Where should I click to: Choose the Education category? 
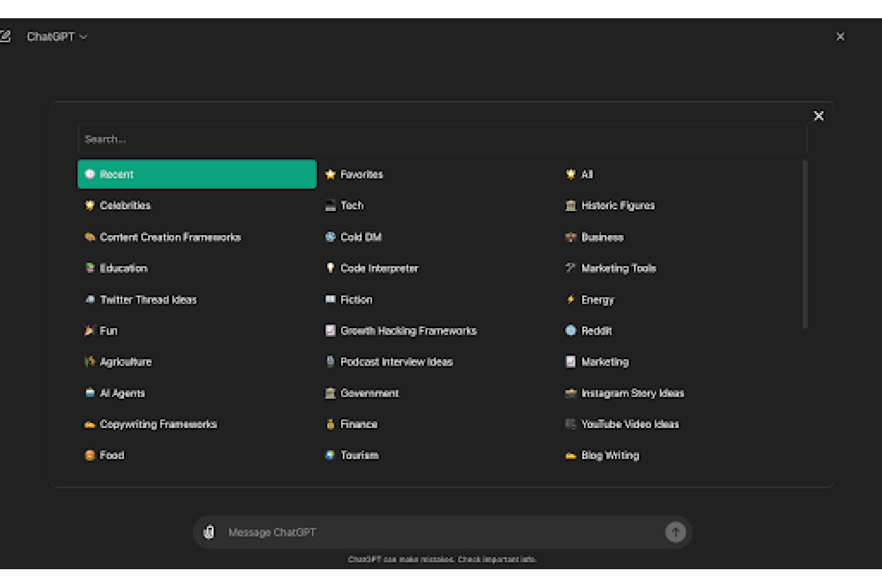tap(116, 268)
